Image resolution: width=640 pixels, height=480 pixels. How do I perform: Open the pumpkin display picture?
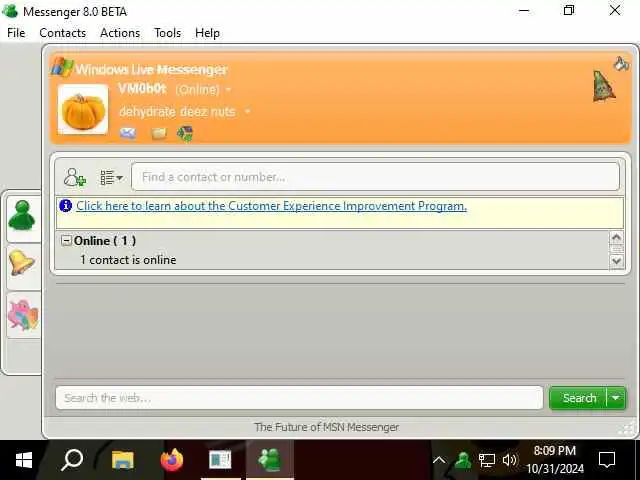coord(83,109)
